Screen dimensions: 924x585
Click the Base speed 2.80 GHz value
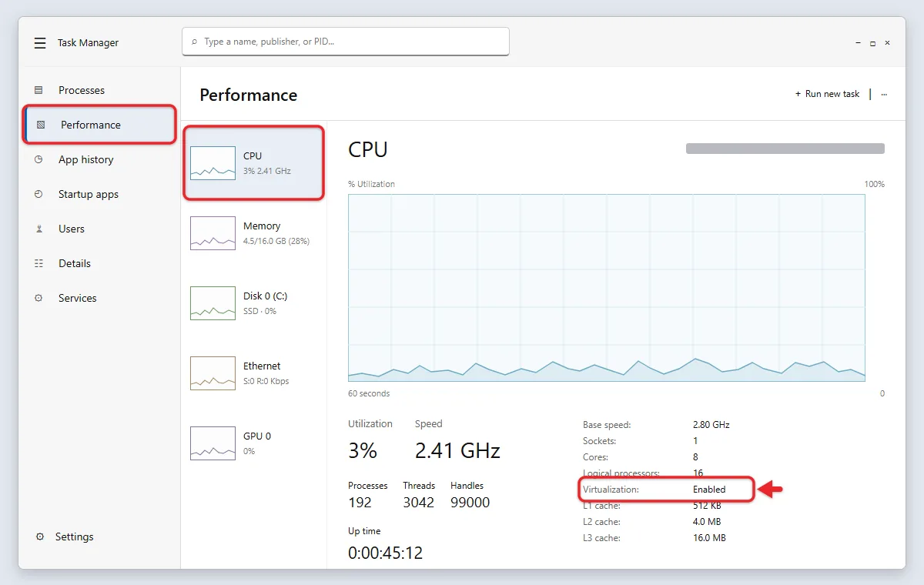711,425
